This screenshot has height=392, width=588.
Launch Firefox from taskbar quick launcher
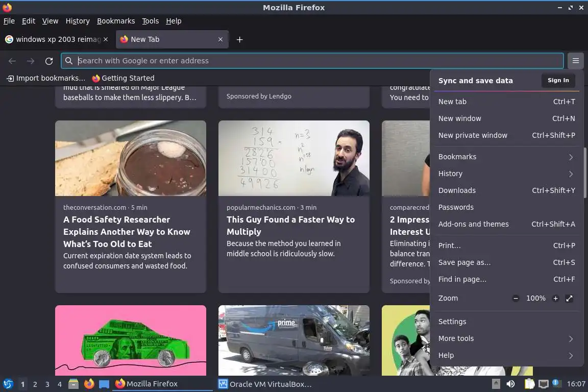pyautogui.click(x=89, y=384)
